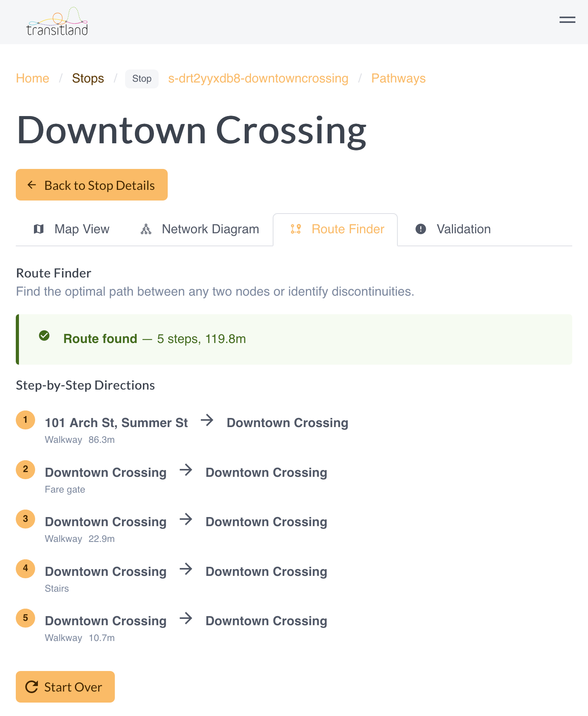
Task: Click the Route Finder path icon
Action: [x=296, y=229]
